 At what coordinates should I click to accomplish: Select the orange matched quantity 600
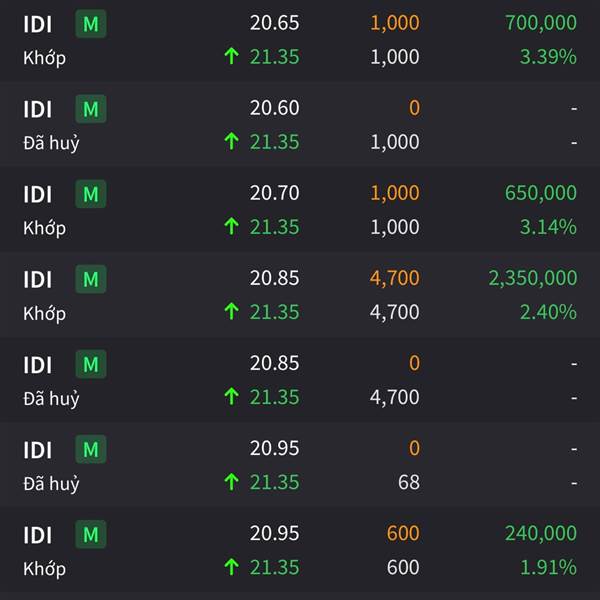(x=403, y=533)
